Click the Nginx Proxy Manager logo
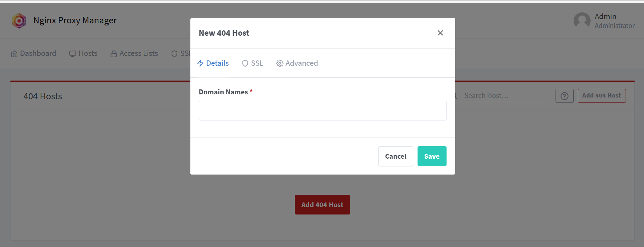 [x=19, y=20]
